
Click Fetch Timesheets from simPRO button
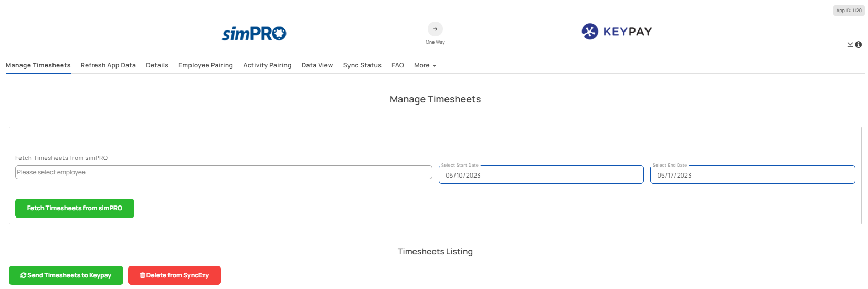tap(75, 208)
